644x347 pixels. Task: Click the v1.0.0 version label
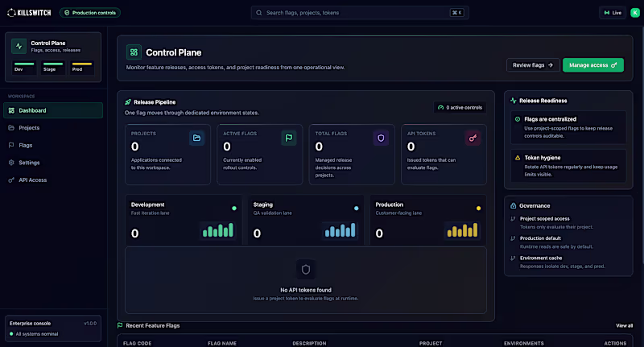coord(90,323)
